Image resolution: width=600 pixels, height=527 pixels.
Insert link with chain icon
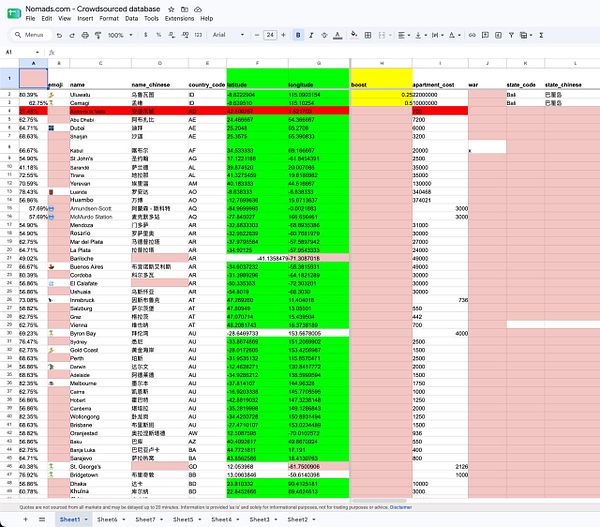(x=472, y=35)
